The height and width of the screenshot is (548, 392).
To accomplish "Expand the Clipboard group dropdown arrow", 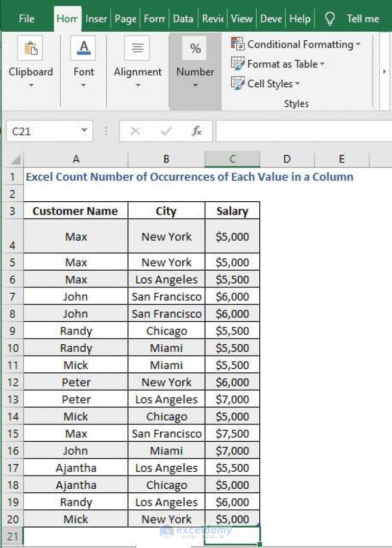I will (x=31, y=85).
